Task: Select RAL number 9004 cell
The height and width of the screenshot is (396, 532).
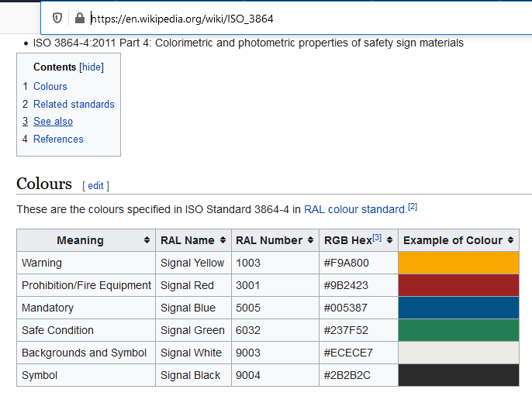Action: pyautogui.click(x=275, y=375)
